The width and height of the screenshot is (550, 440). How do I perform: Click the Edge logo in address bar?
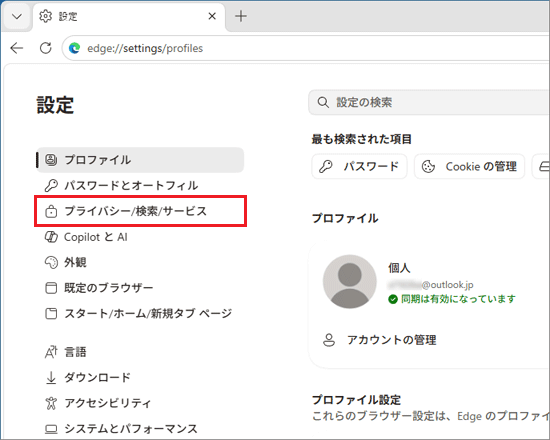click(x=74, y=48)
